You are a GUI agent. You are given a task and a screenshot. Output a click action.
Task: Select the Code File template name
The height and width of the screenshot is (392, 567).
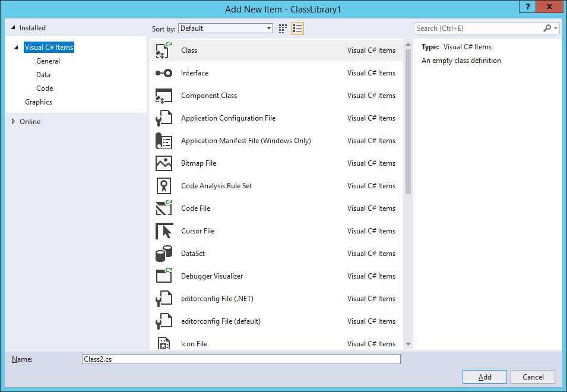195,208
